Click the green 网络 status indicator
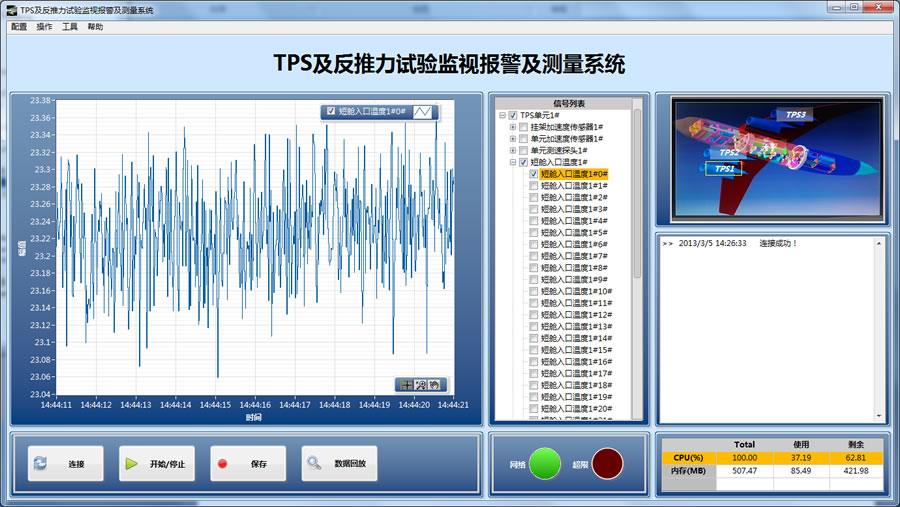This screenshot has height=507, width=900. (544, 464)
